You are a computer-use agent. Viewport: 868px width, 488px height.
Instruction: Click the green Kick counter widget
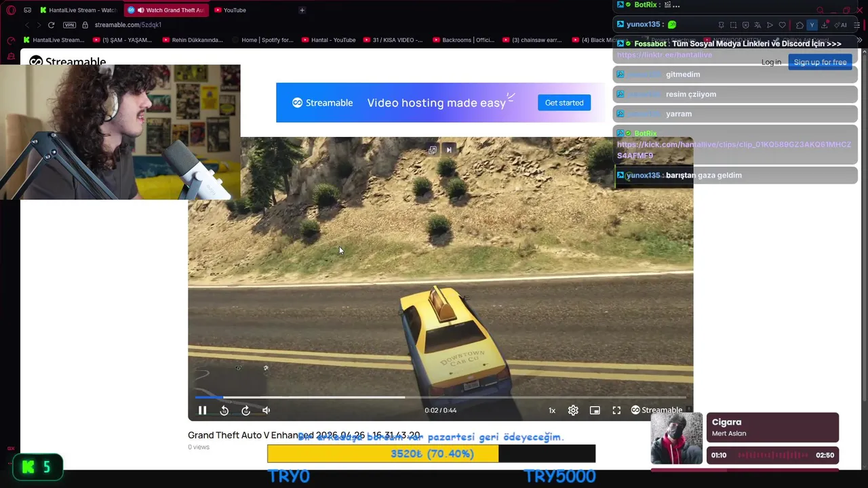coord(37,467)
